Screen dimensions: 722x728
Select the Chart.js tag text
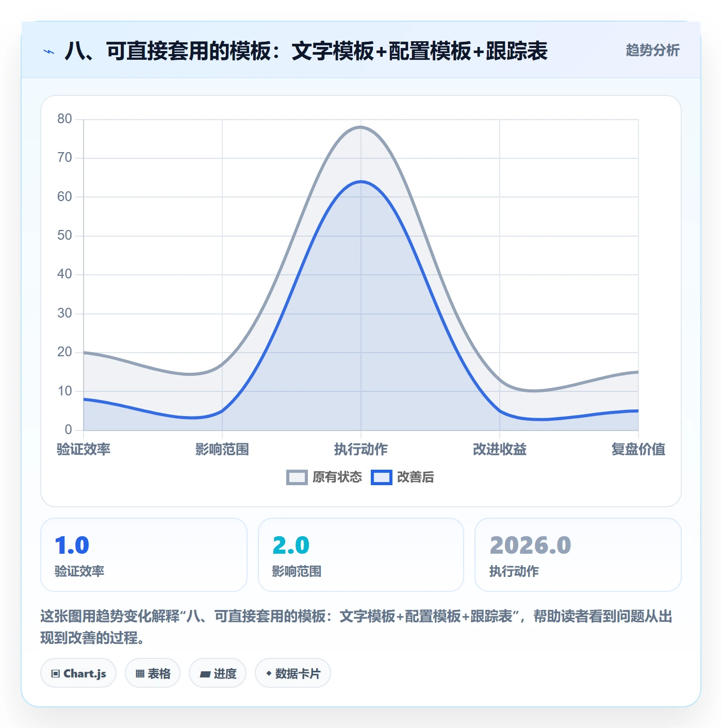pos(85,673)
